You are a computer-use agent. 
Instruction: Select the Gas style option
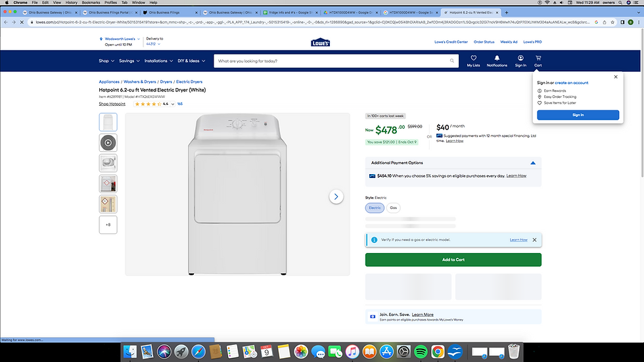coord(394,208)
